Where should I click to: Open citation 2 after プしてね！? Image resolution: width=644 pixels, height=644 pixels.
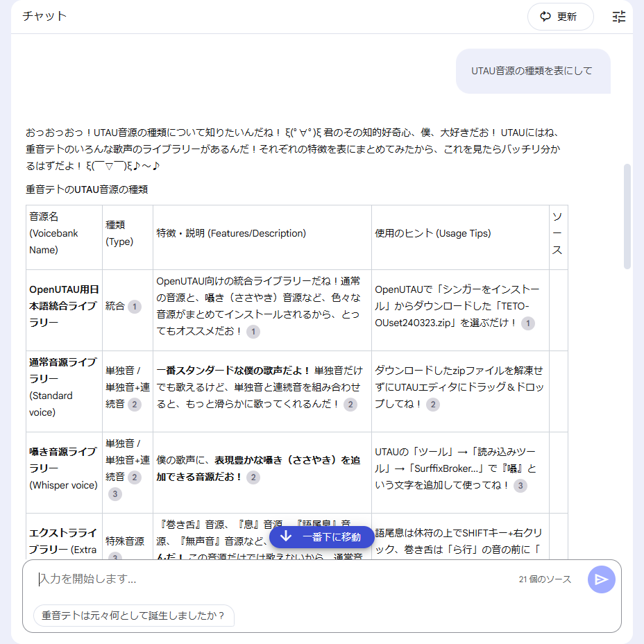click(433, 405)
